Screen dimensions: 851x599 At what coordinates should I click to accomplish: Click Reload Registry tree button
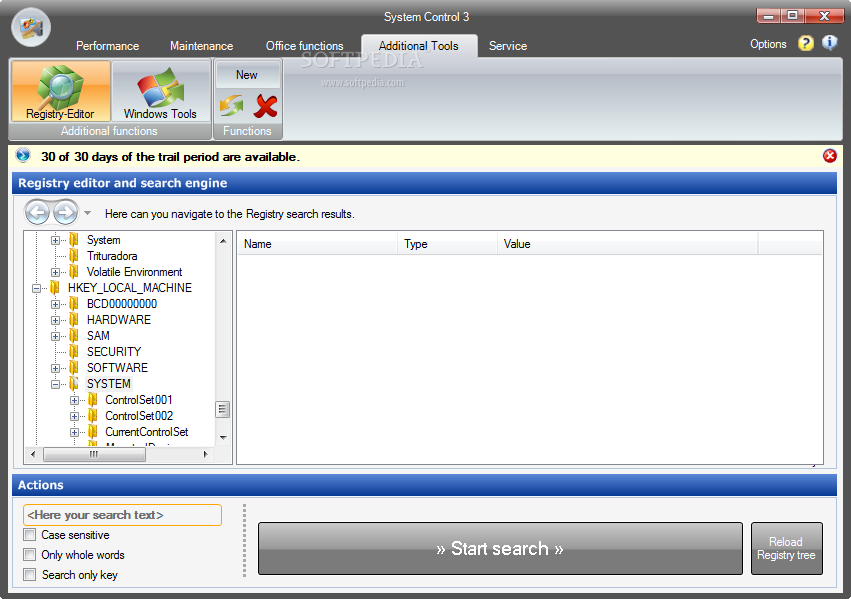click(786, 549)
